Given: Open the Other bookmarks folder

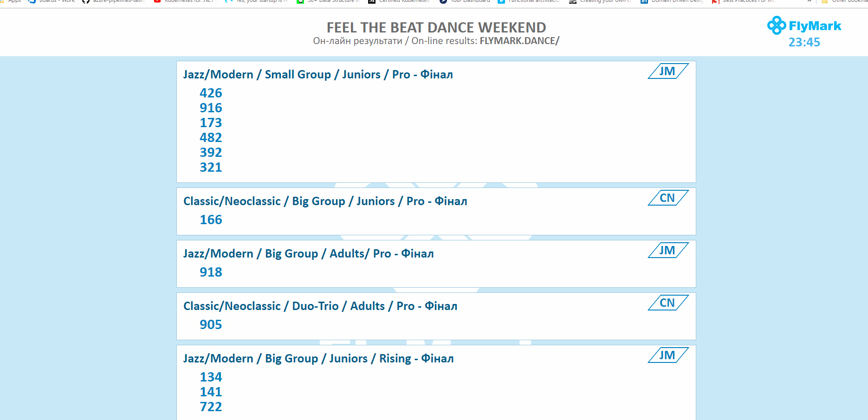Looking at the screenshot, I should point(844,1).
